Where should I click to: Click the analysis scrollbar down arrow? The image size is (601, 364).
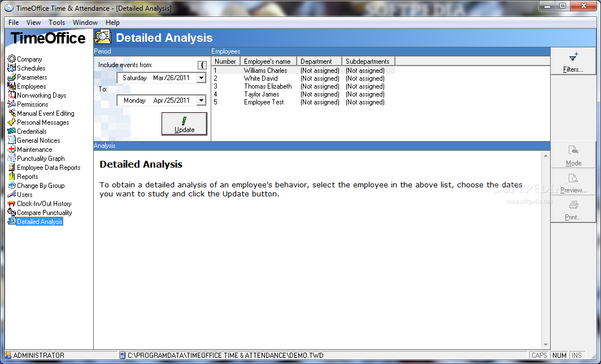546,345
